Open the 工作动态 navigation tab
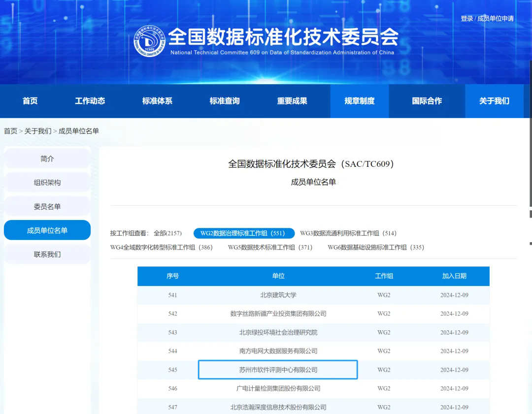532x414 pixels. coord(90,101)
